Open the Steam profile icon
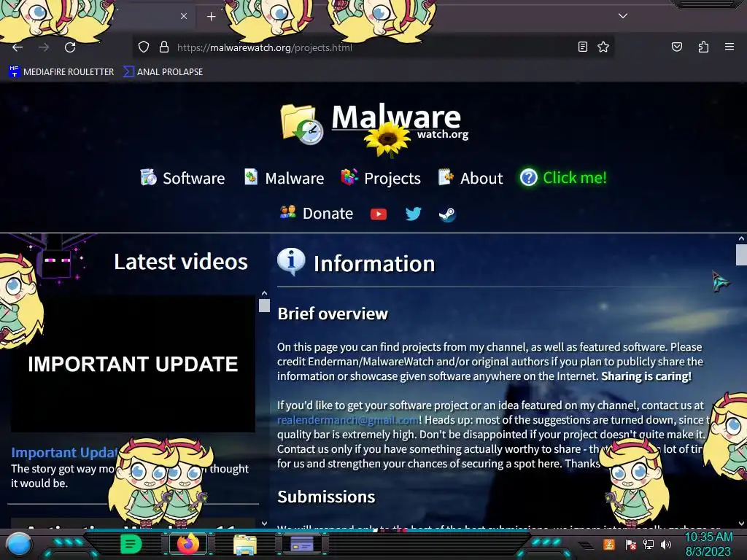Screen dimensions: 747x560 pyautogui.click(x=447, y=214)
